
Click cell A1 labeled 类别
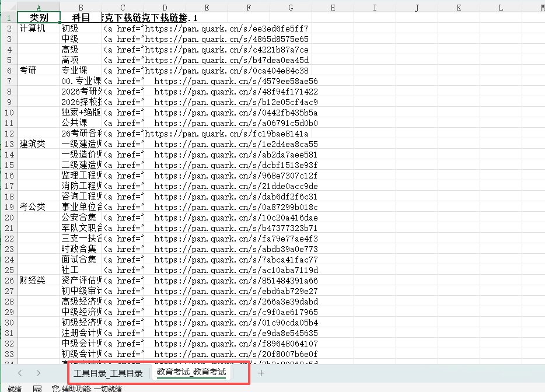pos(39,17)
